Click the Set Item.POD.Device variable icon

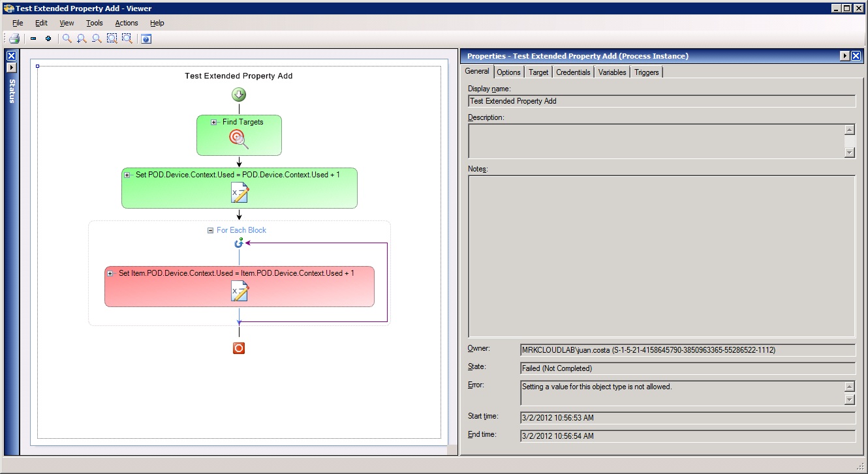click(x=240, y=290)
